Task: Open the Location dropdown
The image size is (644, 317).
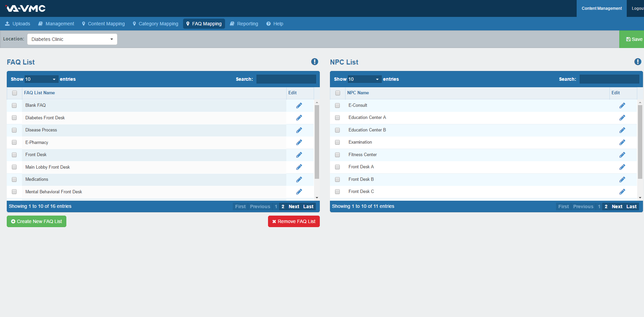Action: [72, 39]
